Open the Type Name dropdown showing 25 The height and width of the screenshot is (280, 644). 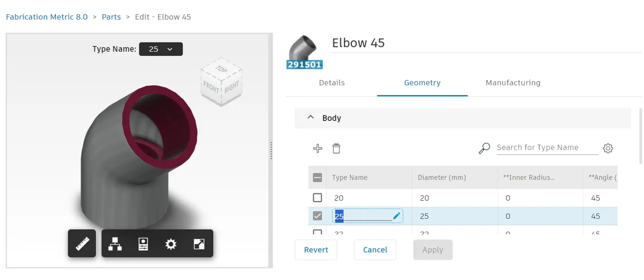click(x=161, y=49)
